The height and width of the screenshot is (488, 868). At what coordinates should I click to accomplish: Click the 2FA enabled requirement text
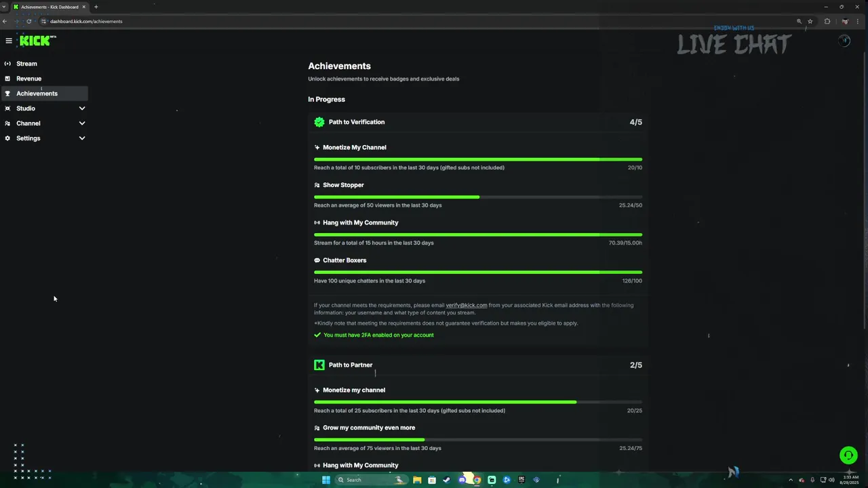pyautogui.click(x=378, y=335)
